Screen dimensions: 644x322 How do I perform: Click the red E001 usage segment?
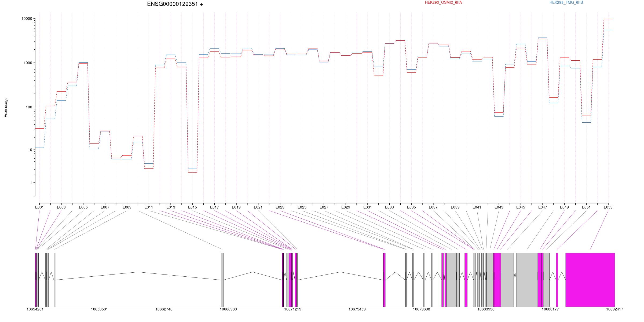(39, 129)
